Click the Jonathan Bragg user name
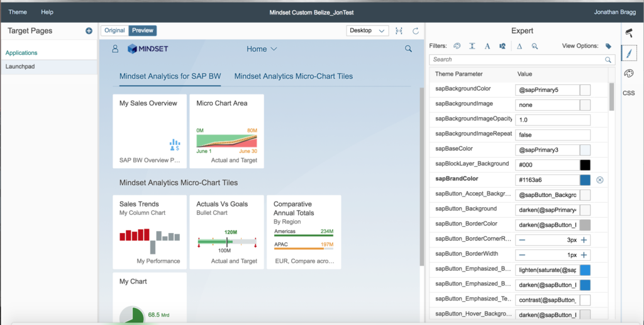 [615, 12]
